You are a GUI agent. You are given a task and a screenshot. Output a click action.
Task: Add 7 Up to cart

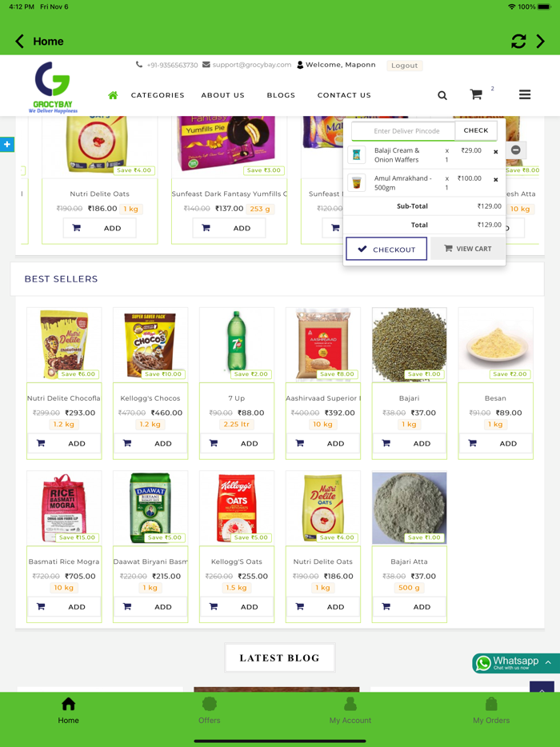pos(236,444)
